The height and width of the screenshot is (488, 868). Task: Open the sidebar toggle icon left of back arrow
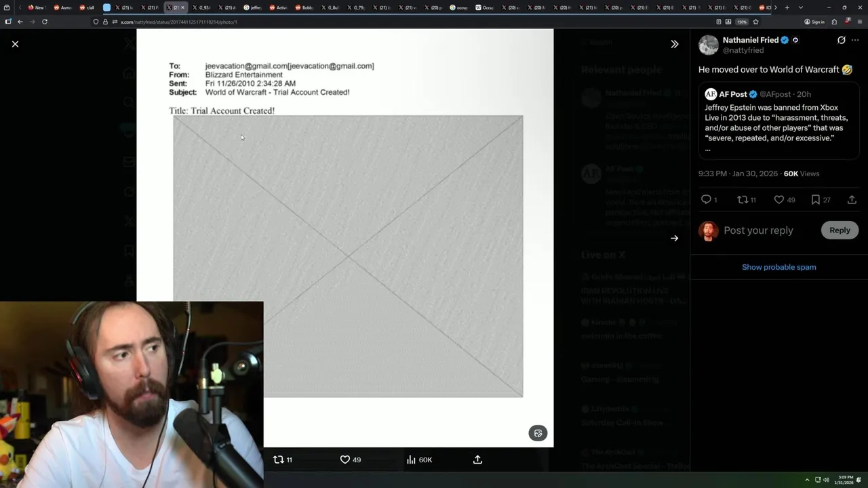click(8, 22)
